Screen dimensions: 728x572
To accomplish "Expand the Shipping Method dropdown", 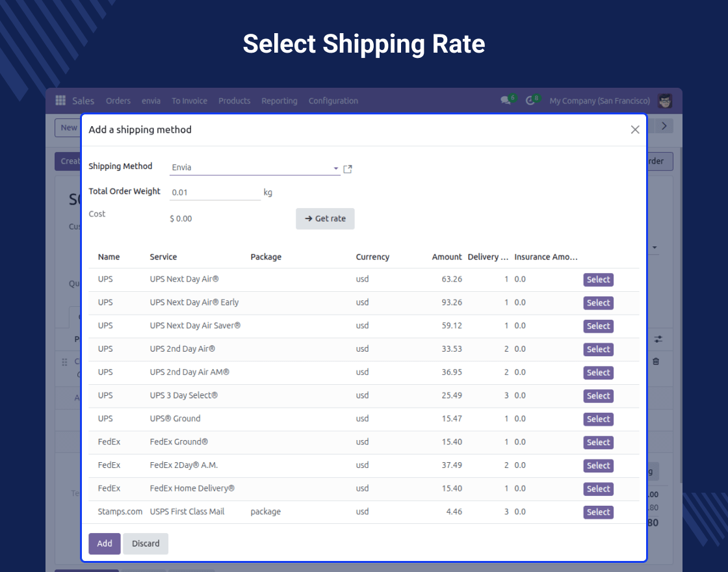I will 335,168.
